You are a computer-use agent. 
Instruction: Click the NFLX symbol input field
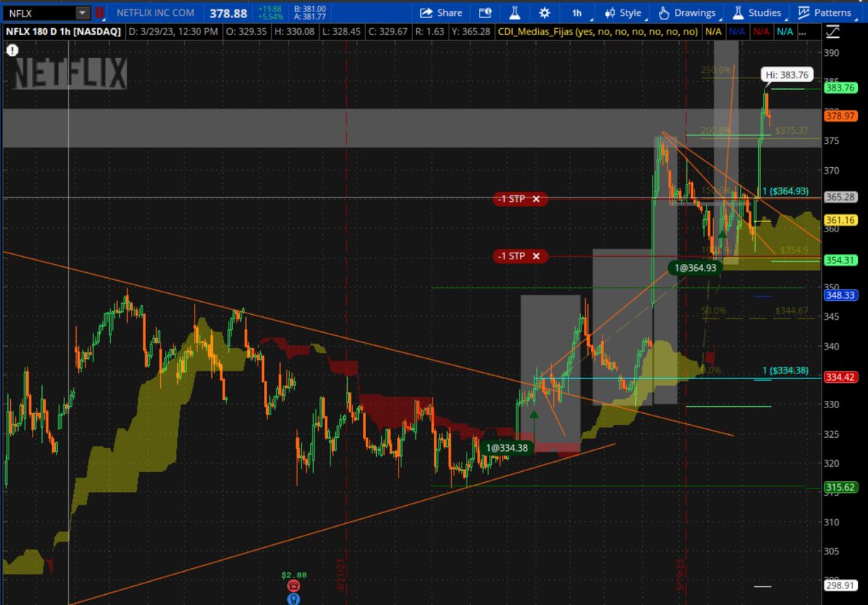pos(40,13)
